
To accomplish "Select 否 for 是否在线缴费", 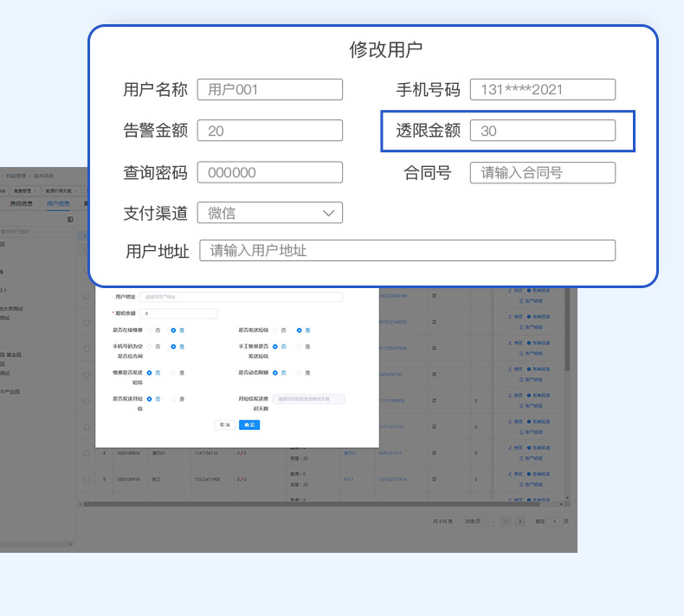I will (148, 330).
